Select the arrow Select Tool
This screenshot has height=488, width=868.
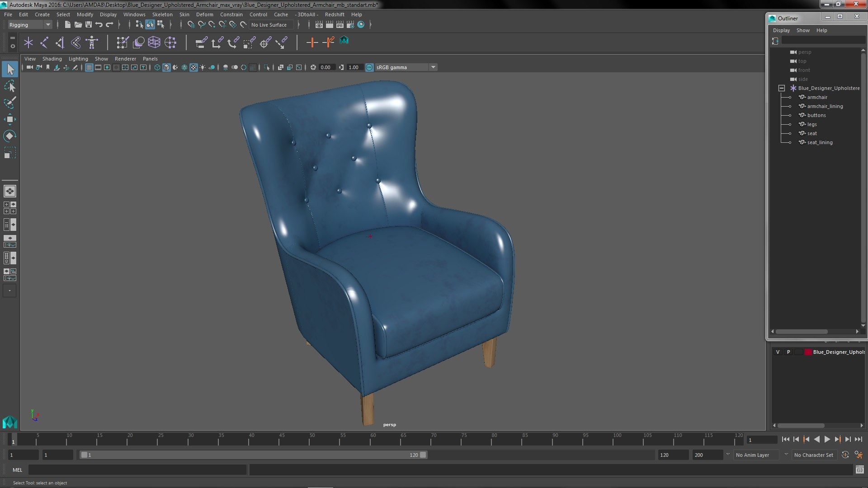click(10, 69)
